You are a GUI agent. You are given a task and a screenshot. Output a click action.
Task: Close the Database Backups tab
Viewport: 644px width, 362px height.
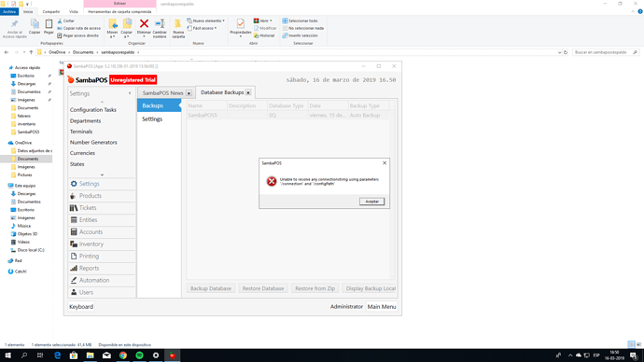(x=248, y=92)
